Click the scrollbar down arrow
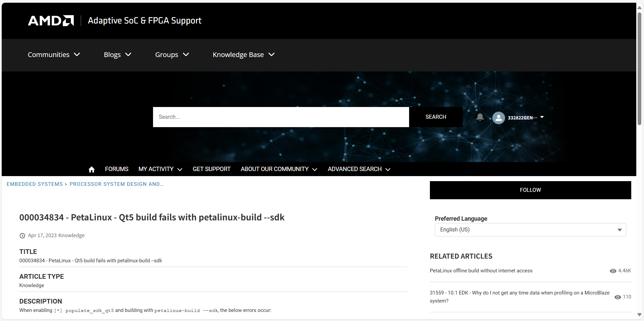 640,315
